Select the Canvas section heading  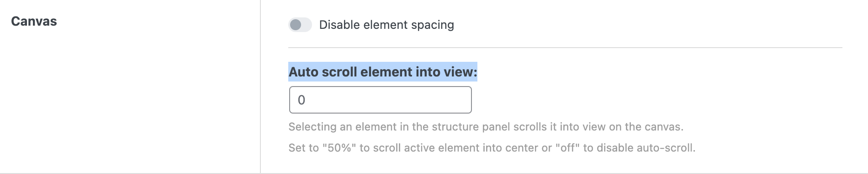click(x=34, y=22)
